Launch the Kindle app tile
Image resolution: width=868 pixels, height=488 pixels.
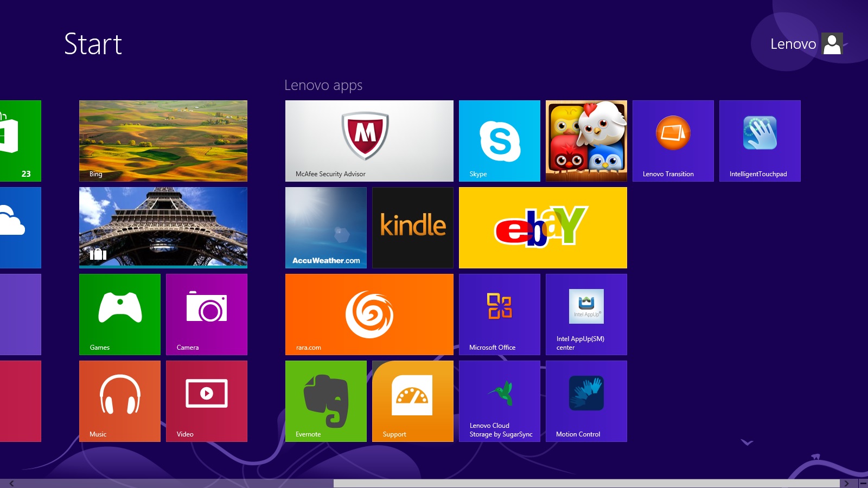click(x=413, y=228)
